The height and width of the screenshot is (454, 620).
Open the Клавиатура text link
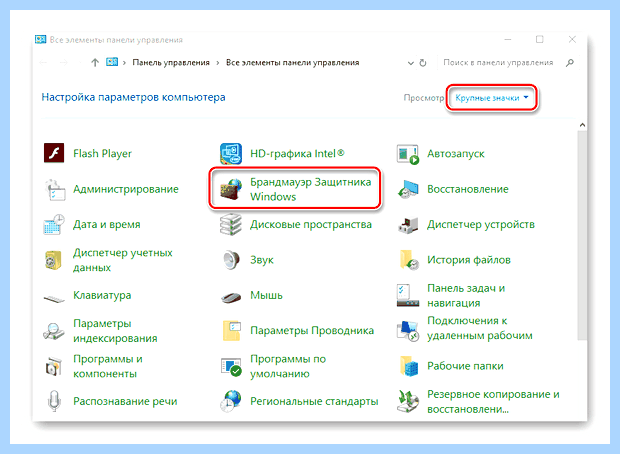pyautogui.click(x=102, y=295)
